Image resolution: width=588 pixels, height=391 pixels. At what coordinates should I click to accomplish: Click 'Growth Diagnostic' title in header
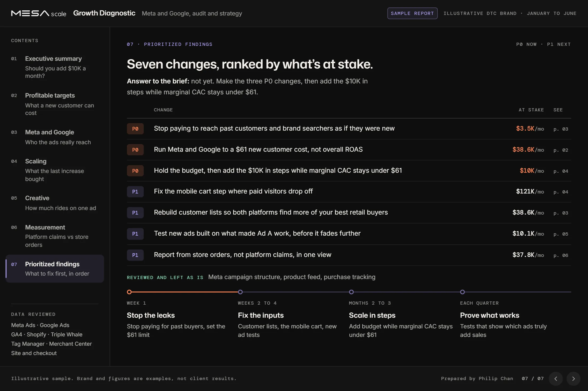coord(104,13)
